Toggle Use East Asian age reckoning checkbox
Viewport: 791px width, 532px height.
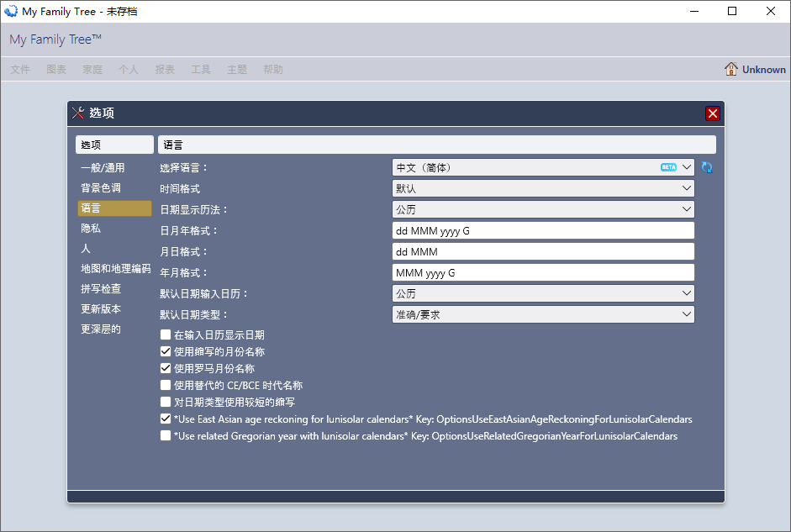click(166, 419)
